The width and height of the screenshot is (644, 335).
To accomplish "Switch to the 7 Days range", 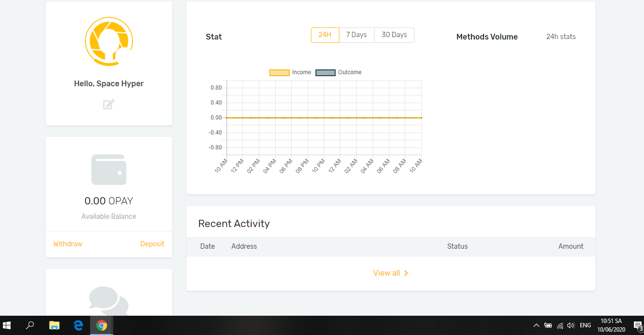I will (357, 35).
